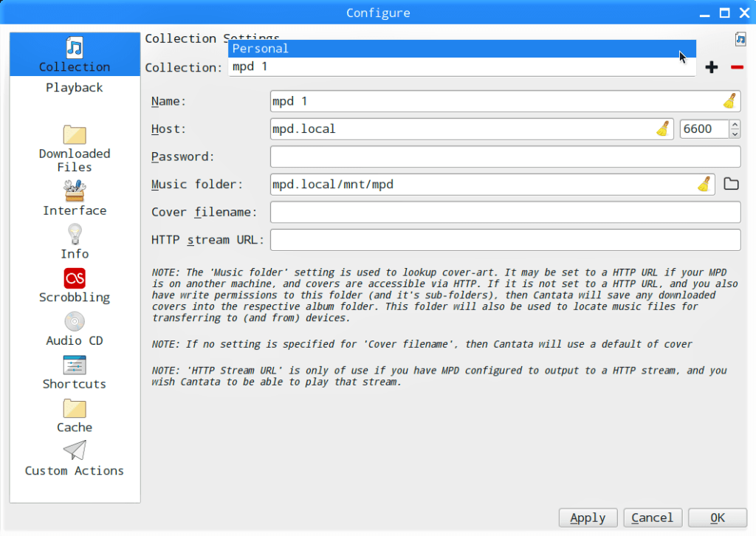
Task: Decrease the port number 6600
Action: (735, 134)
